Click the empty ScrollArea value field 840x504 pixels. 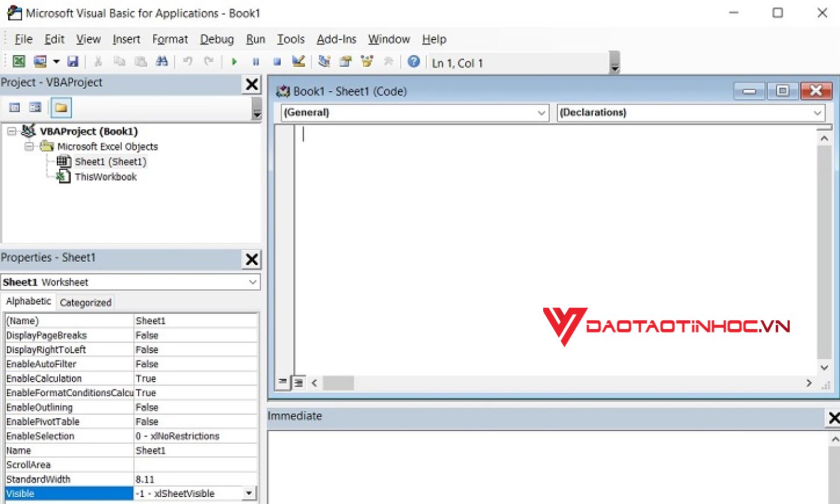pyautogui.click(x=195, y=465)
